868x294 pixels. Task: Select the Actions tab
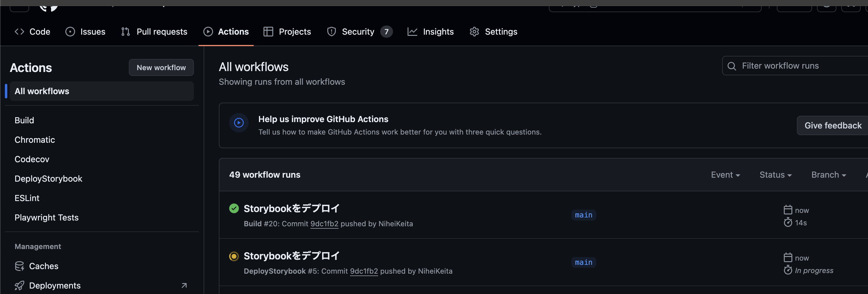point(226,31)
